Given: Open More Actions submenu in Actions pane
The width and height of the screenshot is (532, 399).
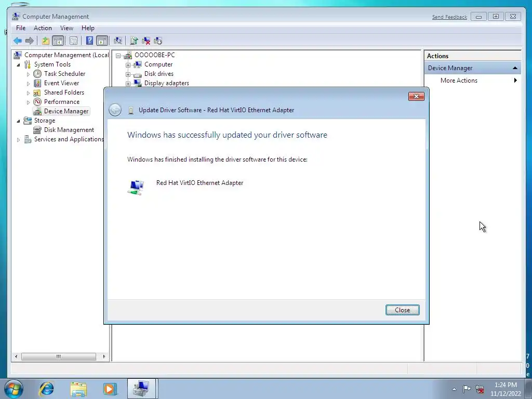Looking at the screenshot, I should (459, 81).
